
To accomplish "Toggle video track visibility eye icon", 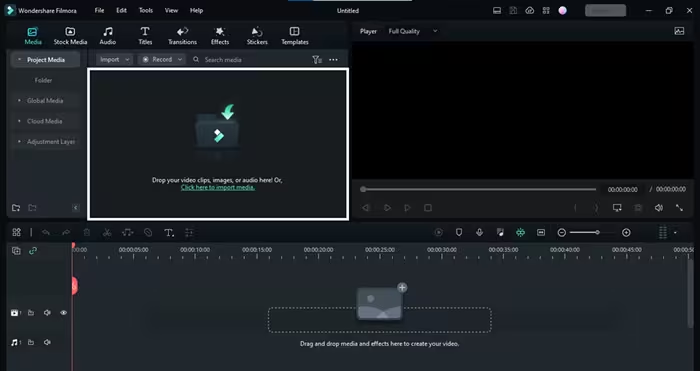I will click(63, 313).
